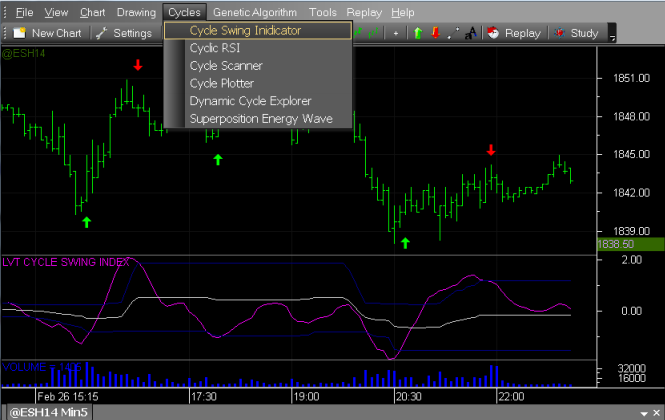665x420 pixels.
Task: Select the text annotation 'A' tool
Action: pos(469,33)
